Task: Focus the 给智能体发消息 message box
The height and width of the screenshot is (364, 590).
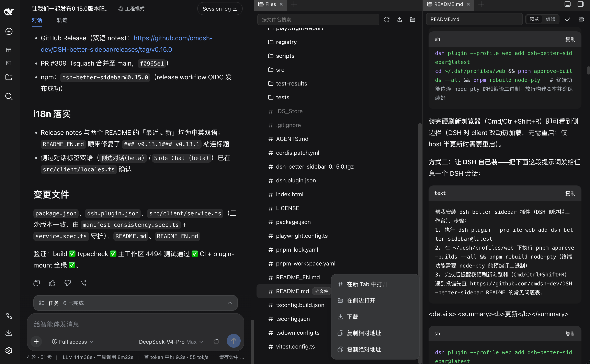Action: 136,324
